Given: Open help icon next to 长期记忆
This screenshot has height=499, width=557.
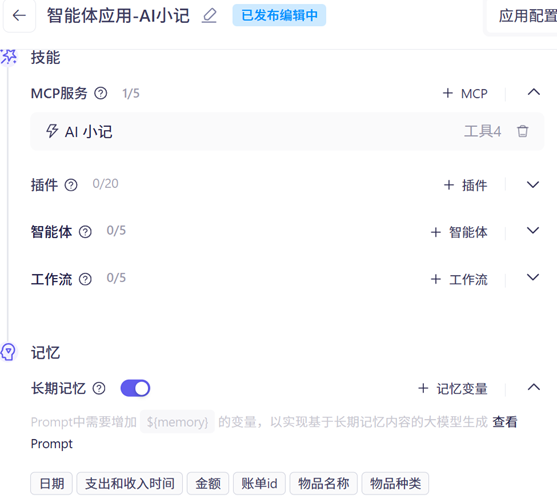Looking at the screenshot, I should pyautogui.click(x=99, y=388).
